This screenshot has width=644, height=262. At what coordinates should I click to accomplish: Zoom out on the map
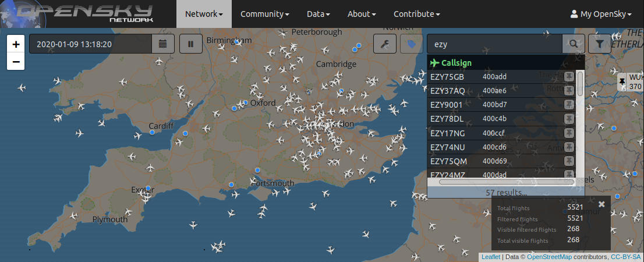click(16, 62)
